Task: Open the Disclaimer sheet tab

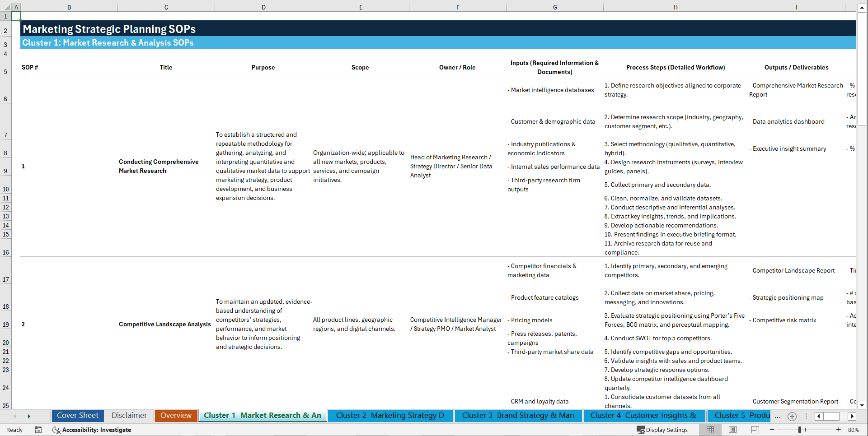Action: [x=129, y=415]
